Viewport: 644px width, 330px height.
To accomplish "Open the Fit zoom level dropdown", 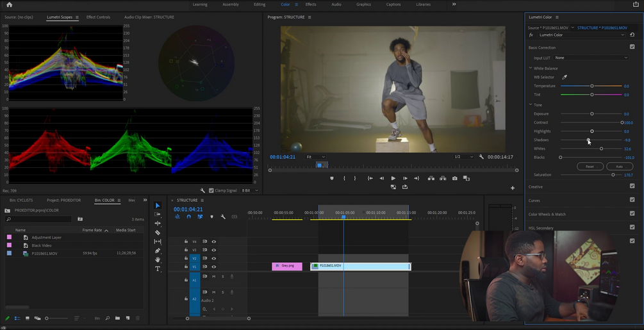I will click(315, 156).
